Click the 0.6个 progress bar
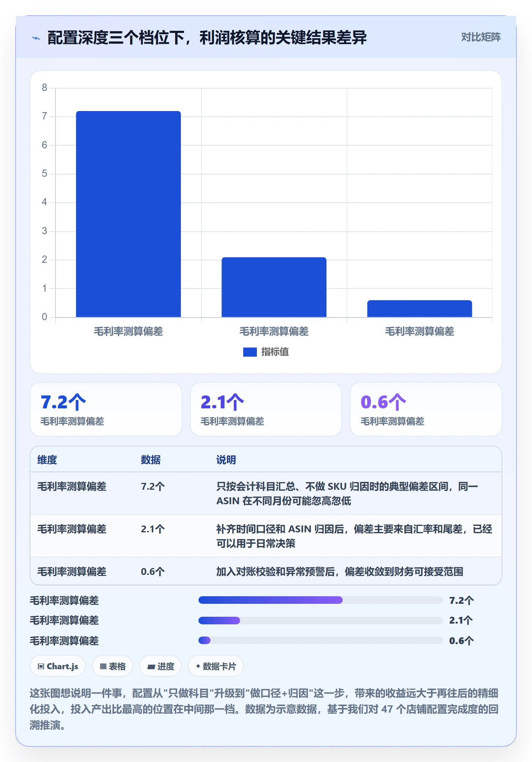 tap(320, 640)
